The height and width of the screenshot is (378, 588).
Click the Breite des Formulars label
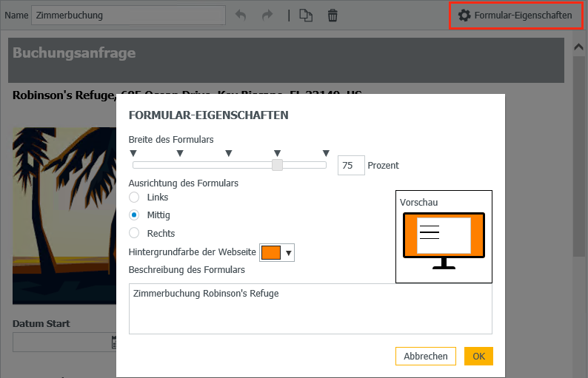tap(171, 139)
